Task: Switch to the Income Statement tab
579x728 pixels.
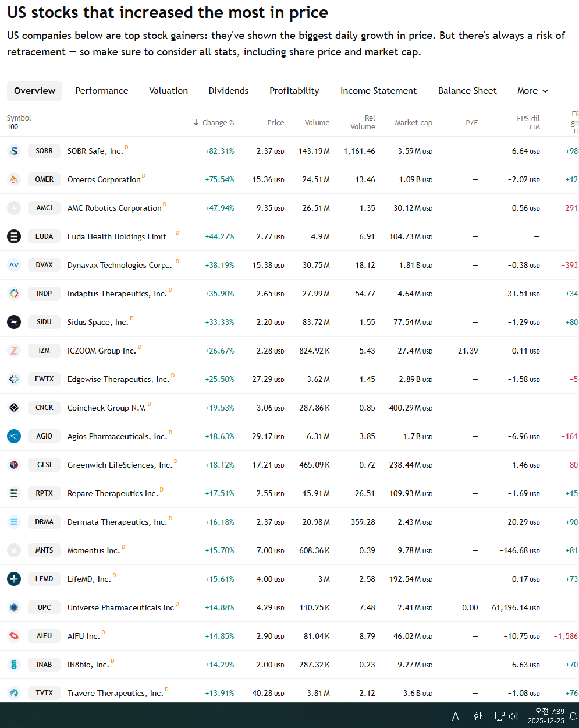Action: point(379,91)
